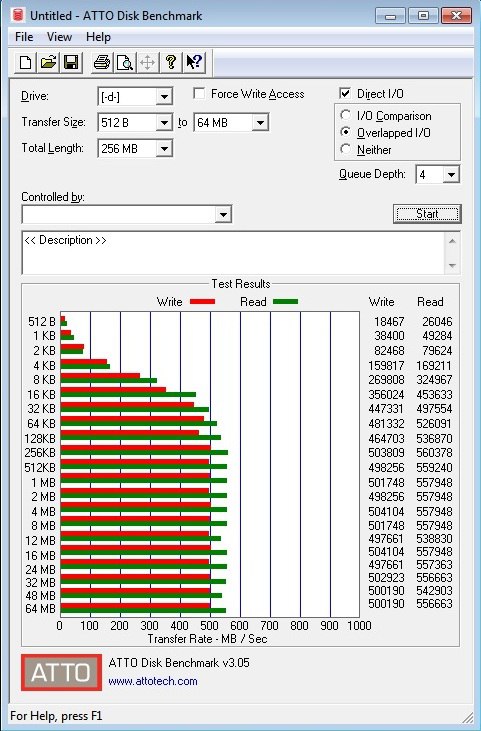Image resolution: width=481 pixels, height=731 pixels.
Task: Click the 256KB row label
Action: (40, 453)
